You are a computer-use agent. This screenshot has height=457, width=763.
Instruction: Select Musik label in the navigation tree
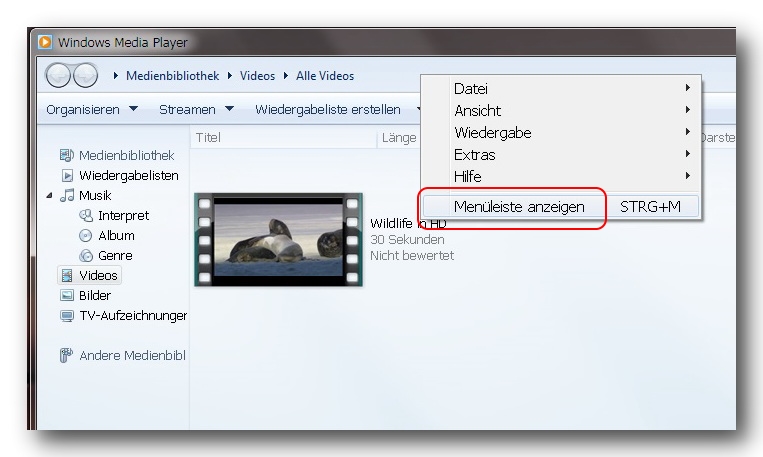pos(95,195)
